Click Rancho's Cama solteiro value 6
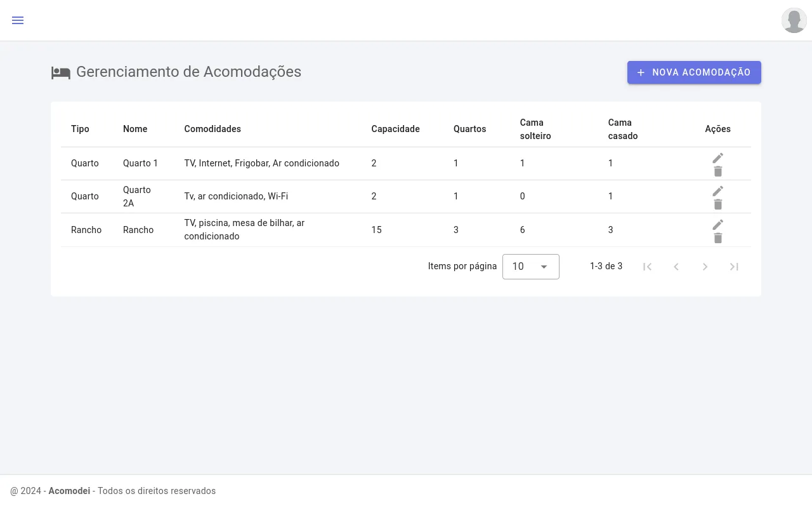The width and height of the screenshot is (812, 508). (x=522, y=230)
